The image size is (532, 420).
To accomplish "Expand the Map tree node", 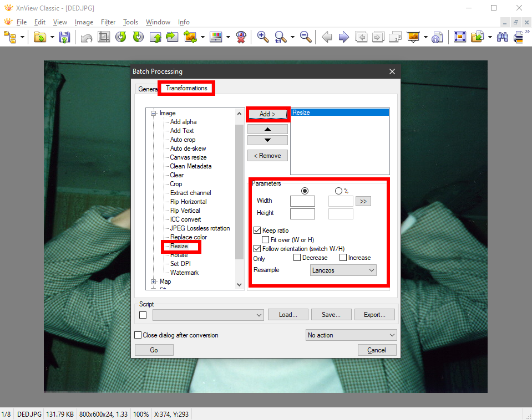I will pyautogui.click(x=154, y=281).
